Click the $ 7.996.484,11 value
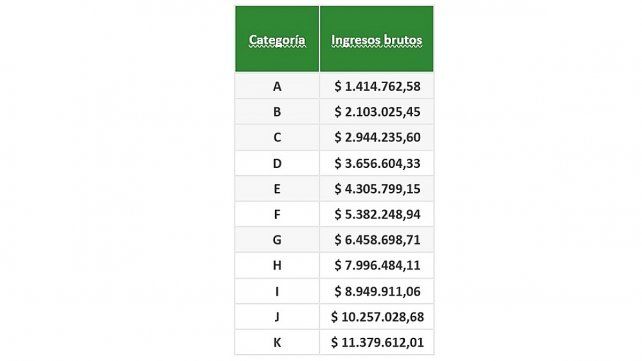This screenshot has height=361, width=642. pos(377,265)
